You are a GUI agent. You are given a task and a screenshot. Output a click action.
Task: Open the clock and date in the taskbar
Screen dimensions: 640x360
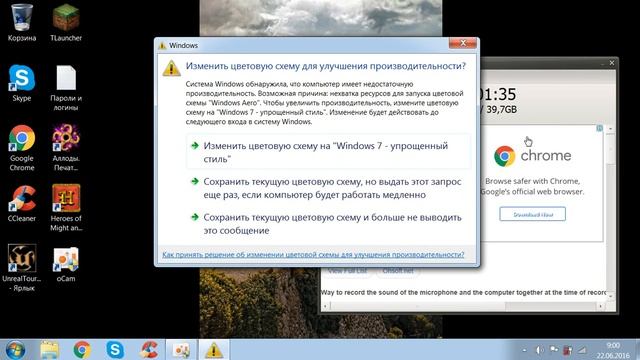613,350
